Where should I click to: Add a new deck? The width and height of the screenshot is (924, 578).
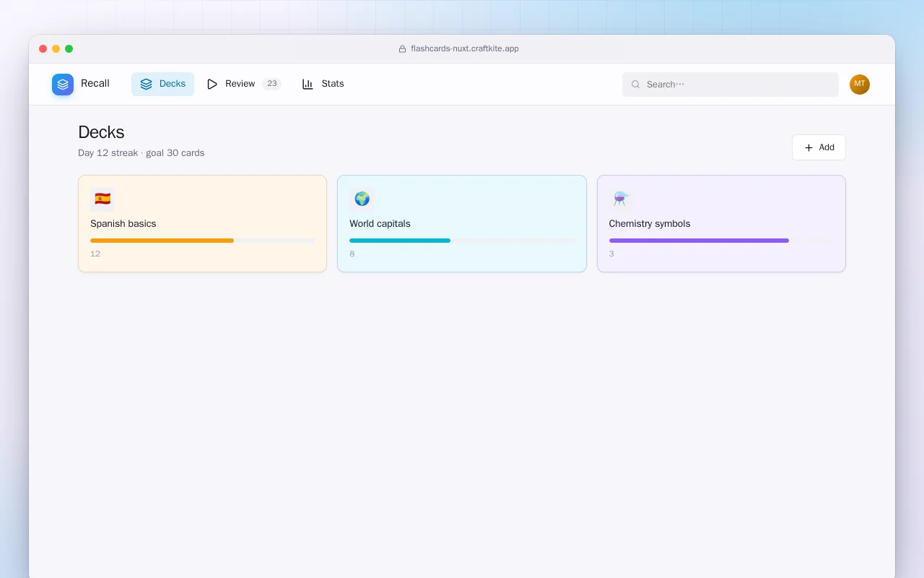pyautogui.click(x=819, y=147)
